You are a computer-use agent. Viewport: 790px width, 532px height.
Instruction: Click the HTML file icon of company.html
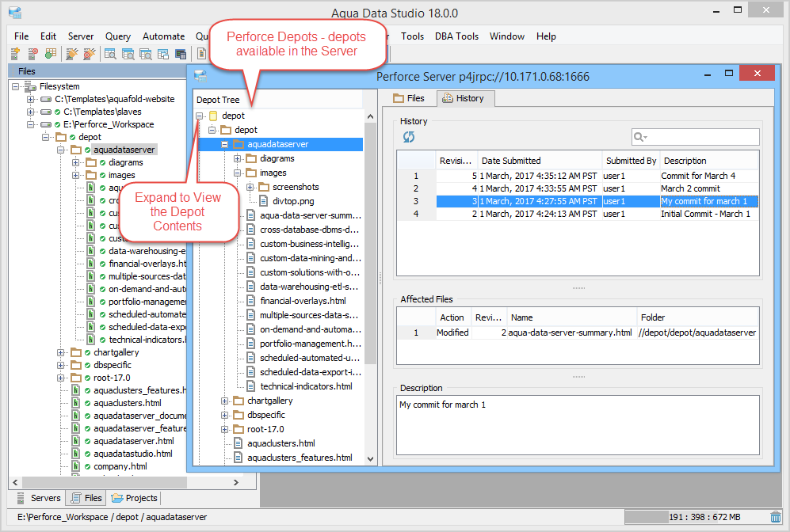pyautogui.click(x=75, y=466)
